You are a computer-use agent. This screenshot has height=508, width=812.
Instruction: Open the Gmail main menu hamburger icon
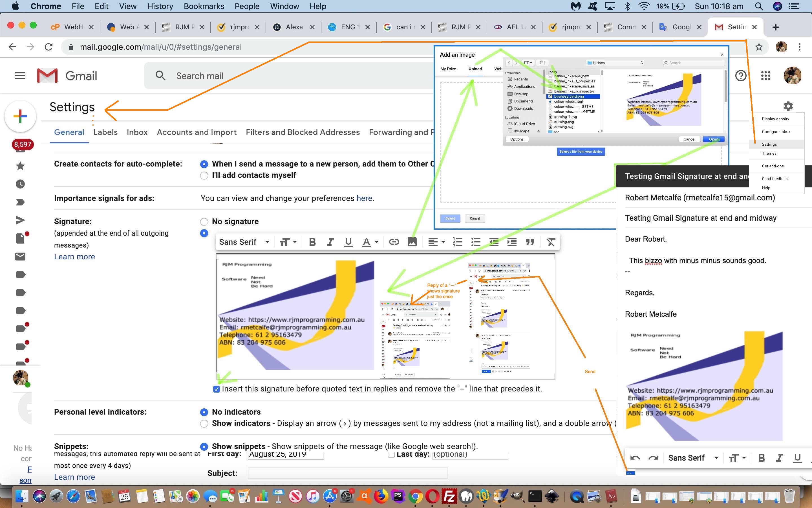[20, 76]
